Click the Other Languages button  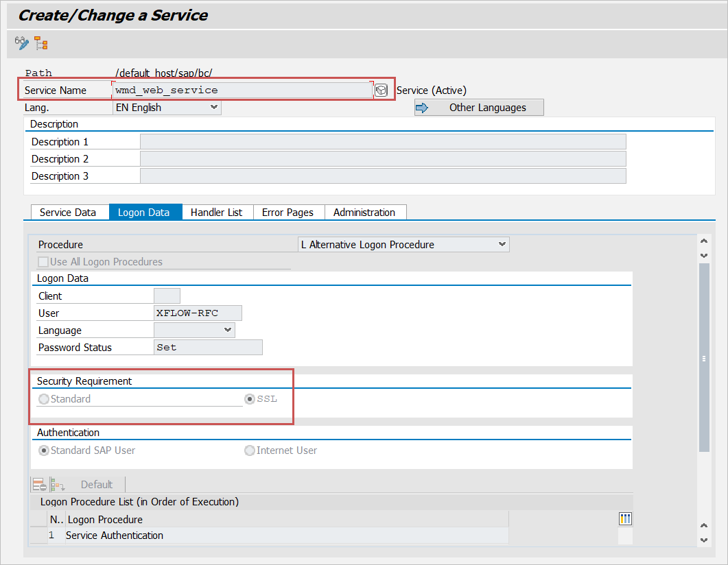click(x=479, y=108)
